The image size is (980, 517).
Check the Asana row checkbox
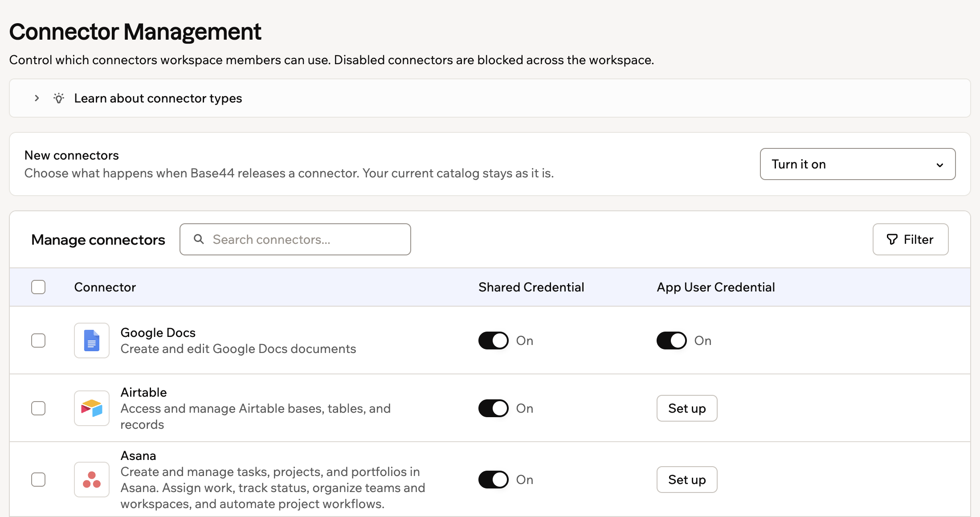38,480
